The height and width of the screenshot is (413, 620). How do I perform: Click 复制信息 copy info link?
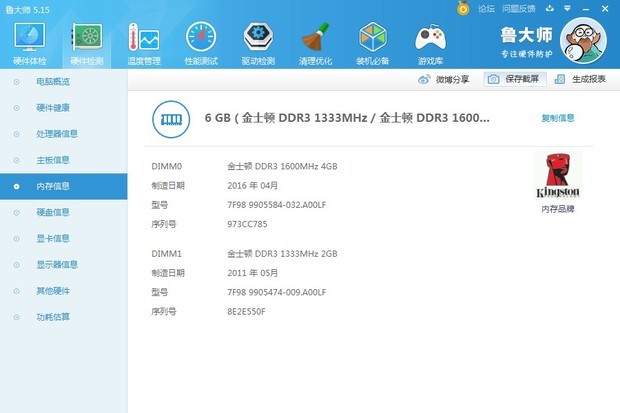pos(558,118)
